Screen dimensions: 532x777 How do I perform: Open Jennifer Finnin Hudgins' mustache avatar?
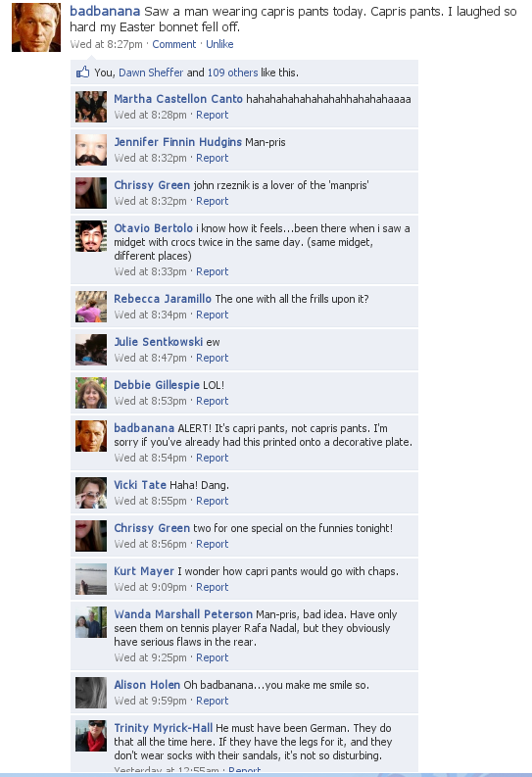(x=91, y=150)
